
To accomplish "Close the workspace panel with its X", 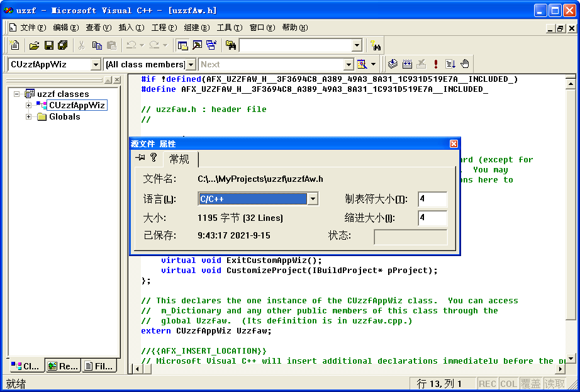I will (116, 80).
